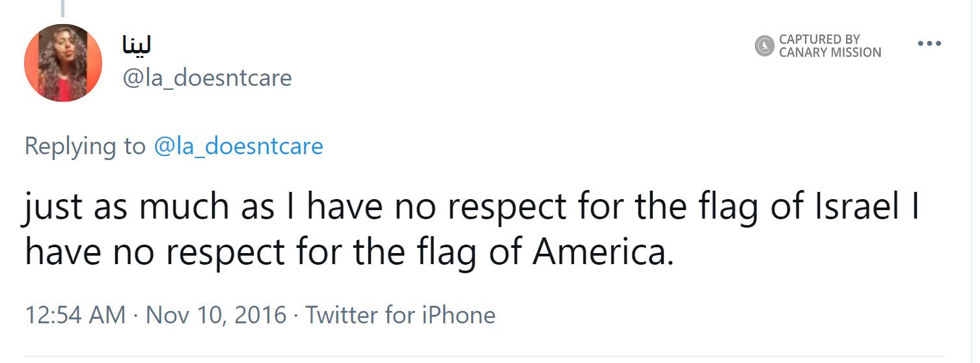Click the "Replying to" label text

coord(85,146)
